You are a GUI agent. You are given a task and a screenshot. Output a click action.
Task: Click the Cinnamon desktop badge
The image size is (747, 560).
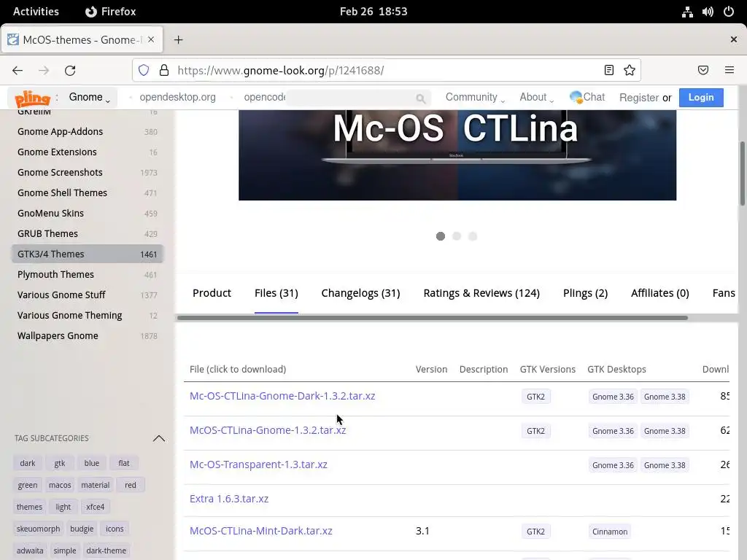610,532
